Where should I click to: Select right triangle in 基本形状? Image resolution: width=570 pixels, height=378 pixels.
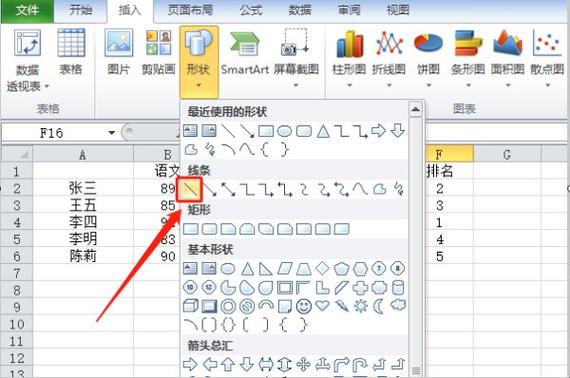coord(266,269)
